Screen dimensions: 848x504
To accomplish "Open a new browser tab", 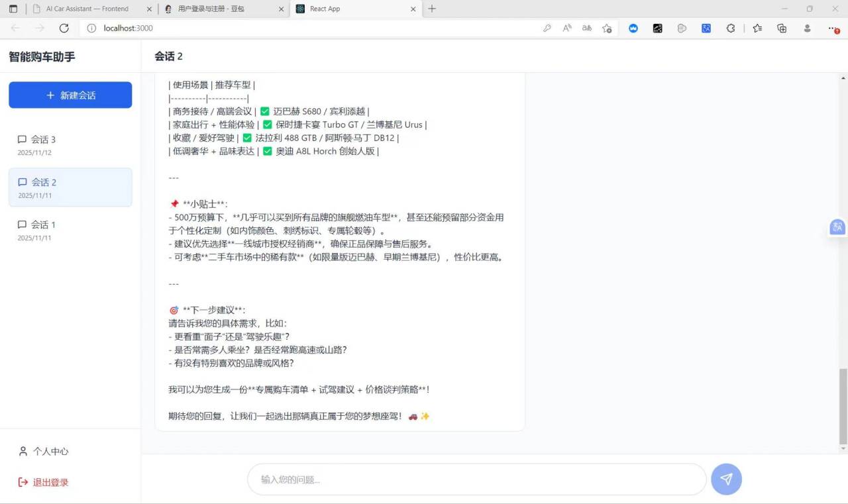I will [x=432, y=9].
